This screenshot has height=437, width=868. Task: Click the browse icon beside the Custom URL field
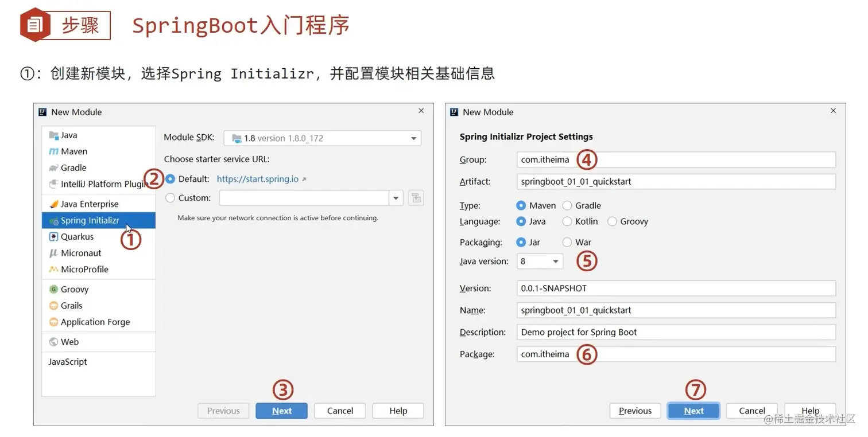pos(416,197)
